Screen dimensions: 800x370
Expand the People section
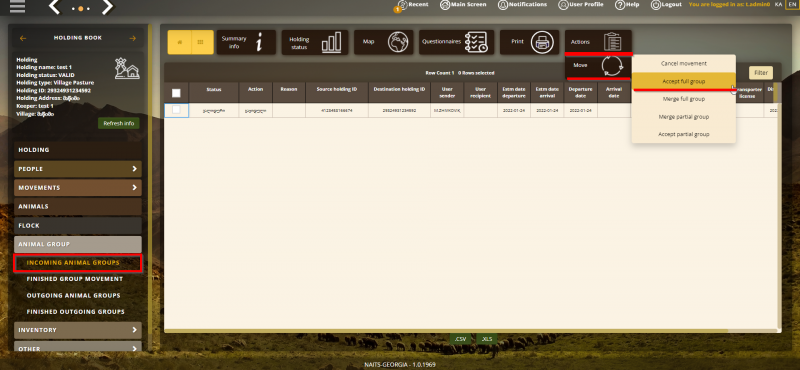[x=78, y=169]
